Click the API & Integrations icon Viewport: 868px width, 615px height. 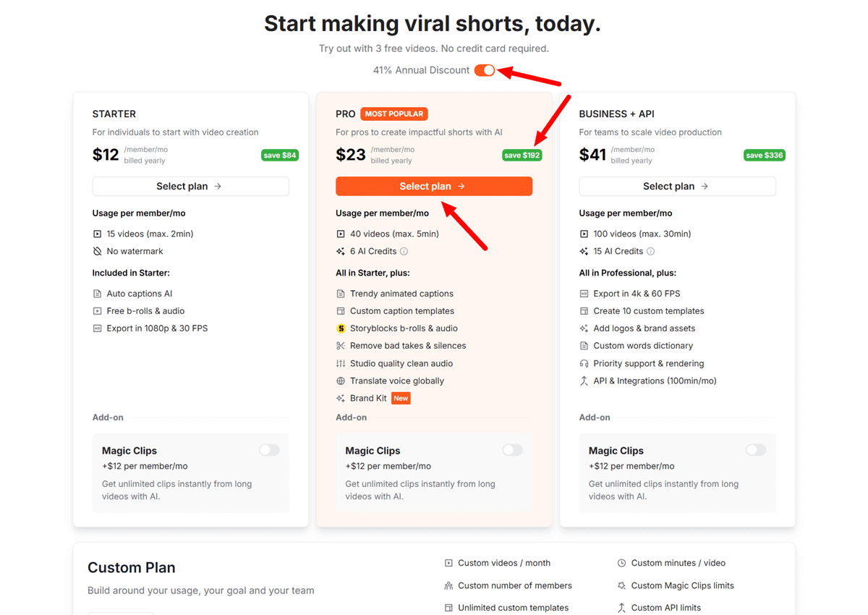tap(584, 381)
